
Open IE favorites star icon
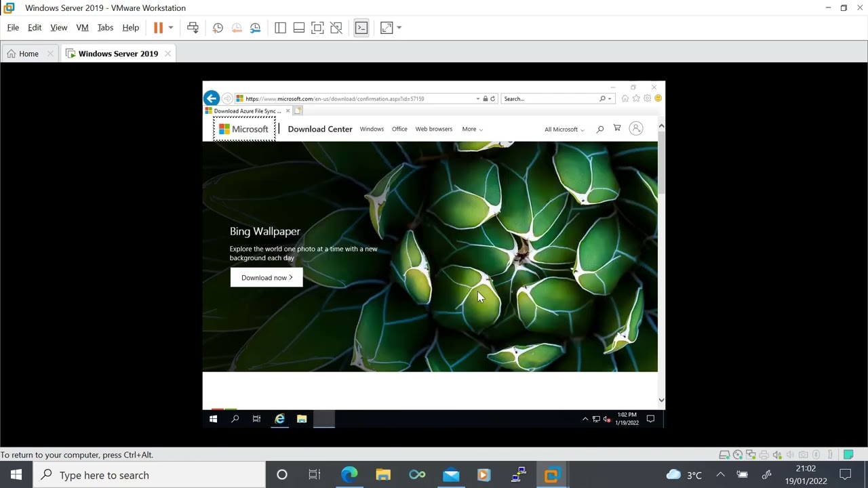pos(636,99)
